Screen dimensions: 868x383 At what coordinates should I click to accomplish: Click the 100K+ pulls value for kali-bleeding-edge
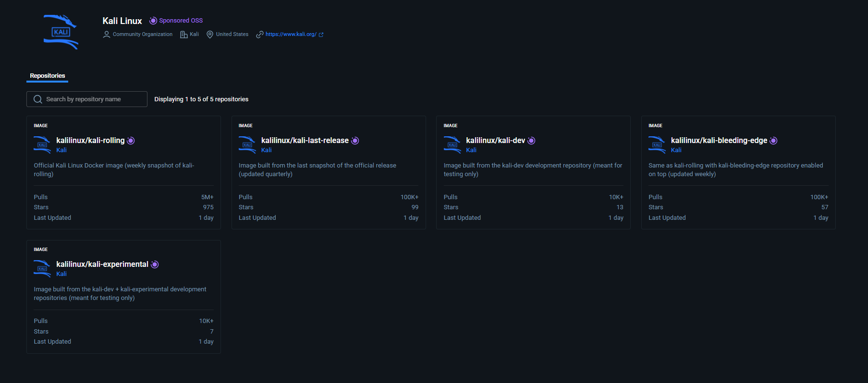(819, 197)
